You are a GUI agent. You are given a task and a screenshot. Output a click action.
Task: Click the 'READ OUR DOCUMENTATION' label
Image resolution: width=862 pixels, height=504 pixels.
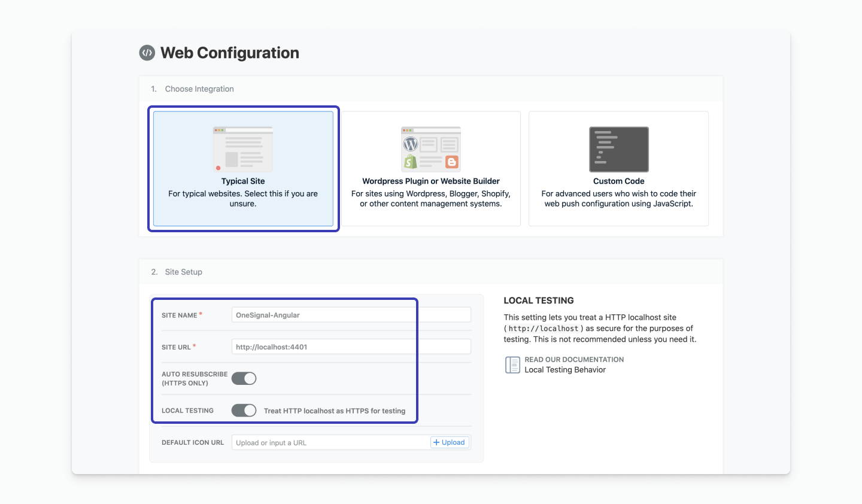[574, 360]
